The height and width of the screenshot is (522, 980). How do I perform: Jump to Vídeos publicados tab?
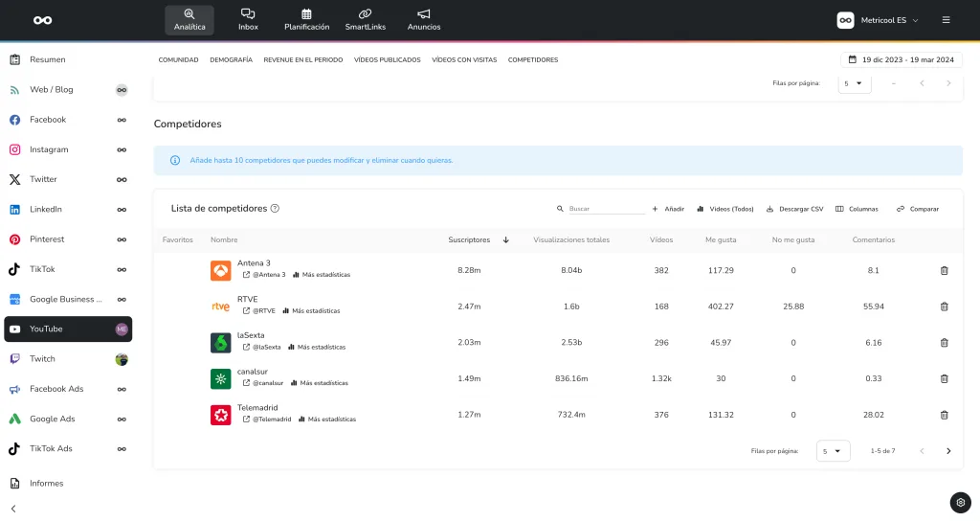coord(387,60)
